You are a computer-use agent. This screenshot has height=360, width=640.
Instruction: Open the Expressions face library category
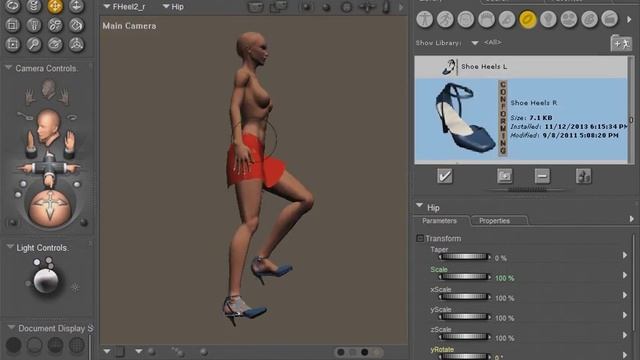pyautogui.click(x=466, y=19)
